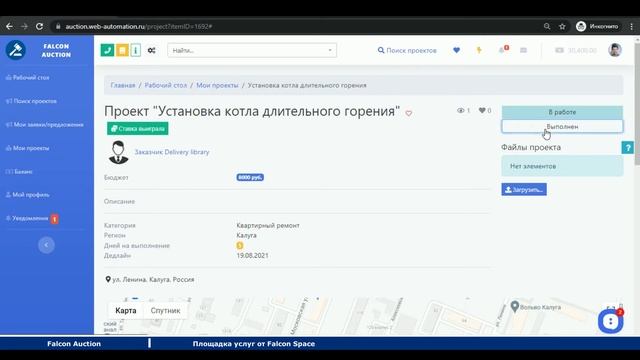Open "Баланс" in the sidebar

[x=19, y=171]
